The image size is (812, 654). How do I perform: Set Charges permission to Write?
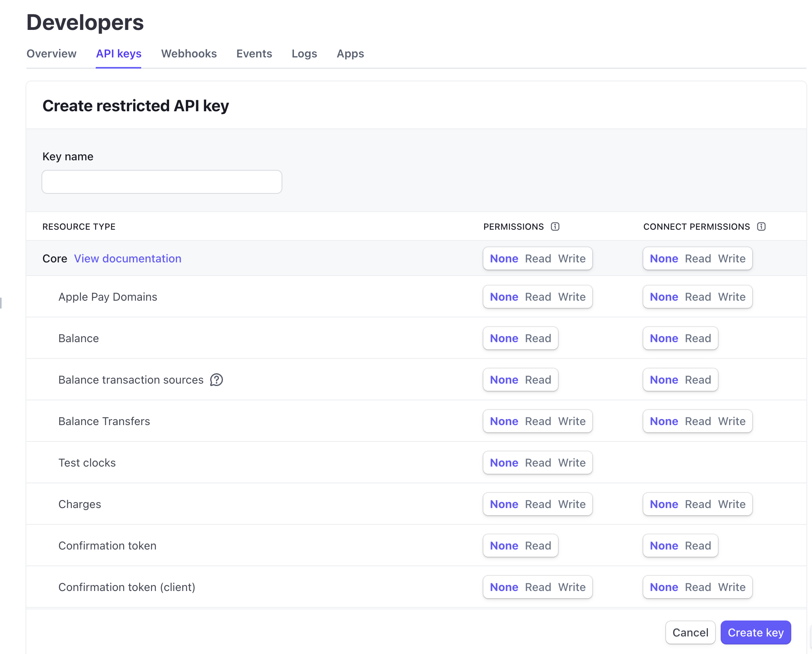point(572,504)
